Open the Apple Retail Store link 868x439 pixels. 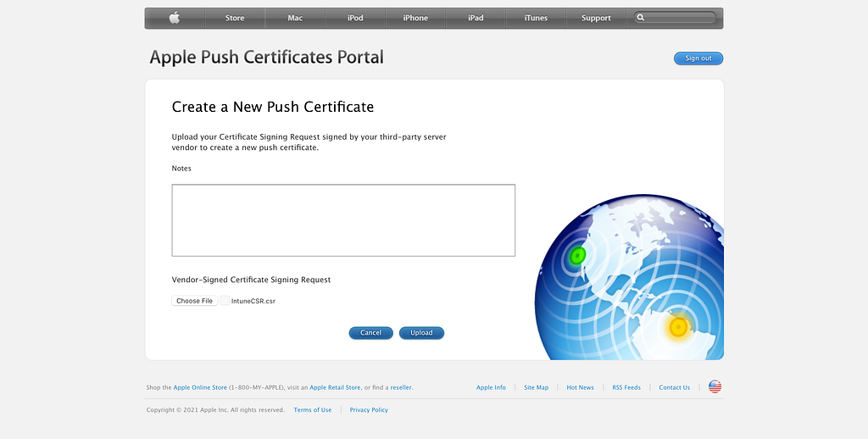point(335,387)
